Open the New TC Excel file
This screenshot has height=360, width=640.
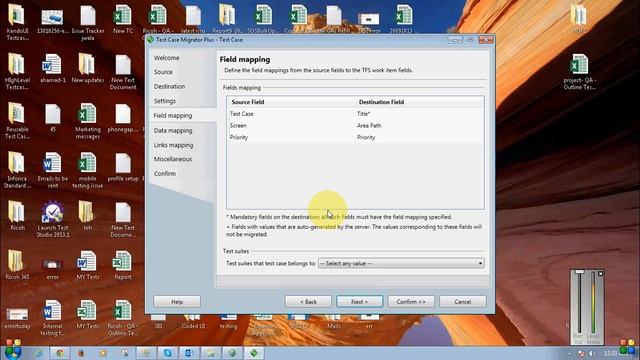pyautogui.click(x=123, y=19)
